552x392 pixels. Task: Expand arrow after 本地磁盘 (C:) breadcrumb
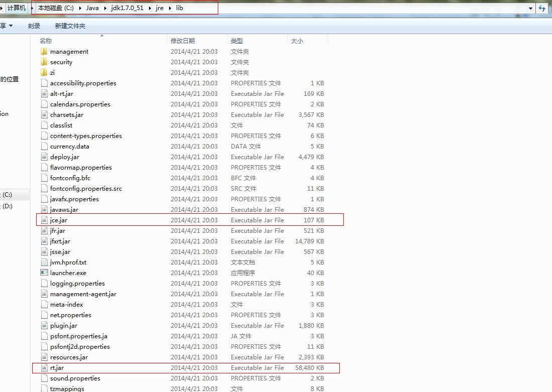(x=80, y=8)
